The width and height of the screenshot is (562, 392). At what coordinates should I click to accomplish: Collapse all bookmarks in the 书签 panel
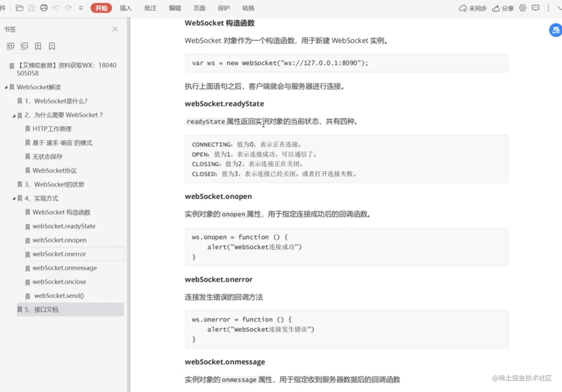pos(24,46)
